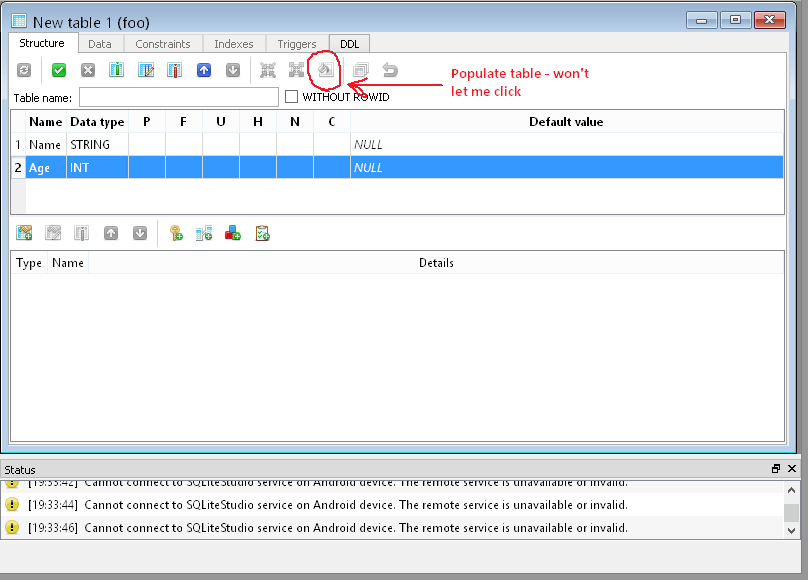Viewport: 808px width, 580px height.
Task: Click the Edit column pencil icon
Action: 146,70
